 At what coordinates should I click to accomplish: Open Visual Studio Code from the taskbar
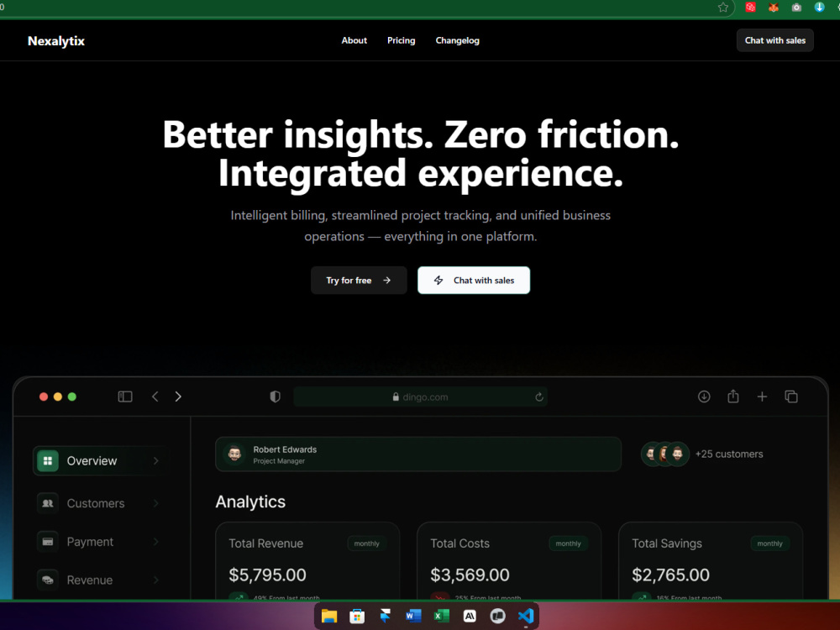[x=526, y=616]
